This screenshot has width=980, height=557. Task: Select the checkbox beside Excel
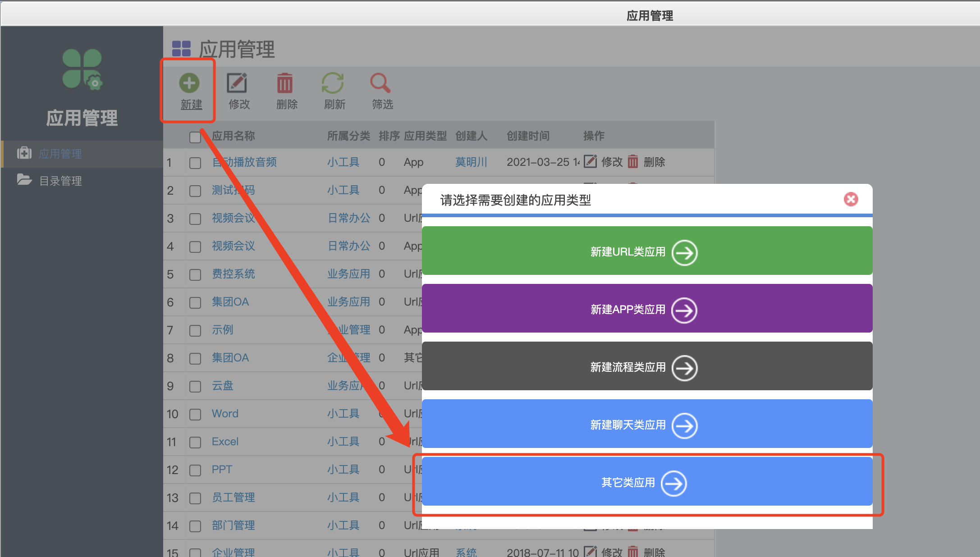(195, 443)
